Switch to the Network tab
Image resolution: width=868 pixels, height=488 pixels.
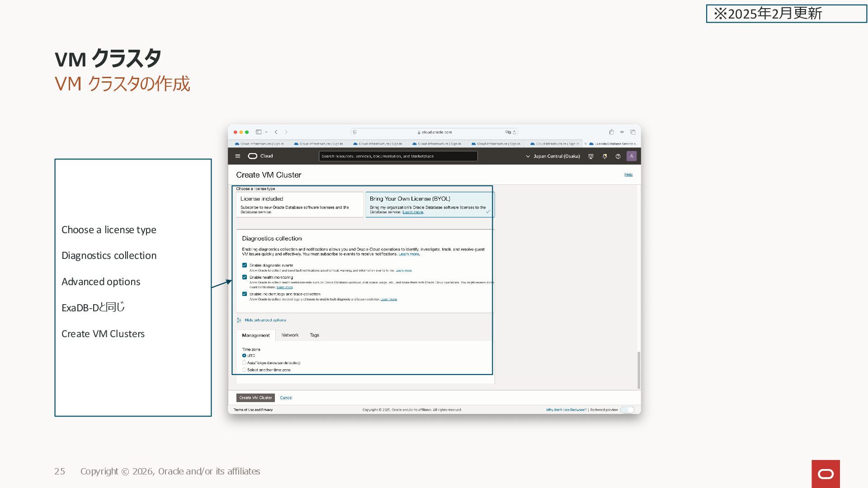(290, 335)
